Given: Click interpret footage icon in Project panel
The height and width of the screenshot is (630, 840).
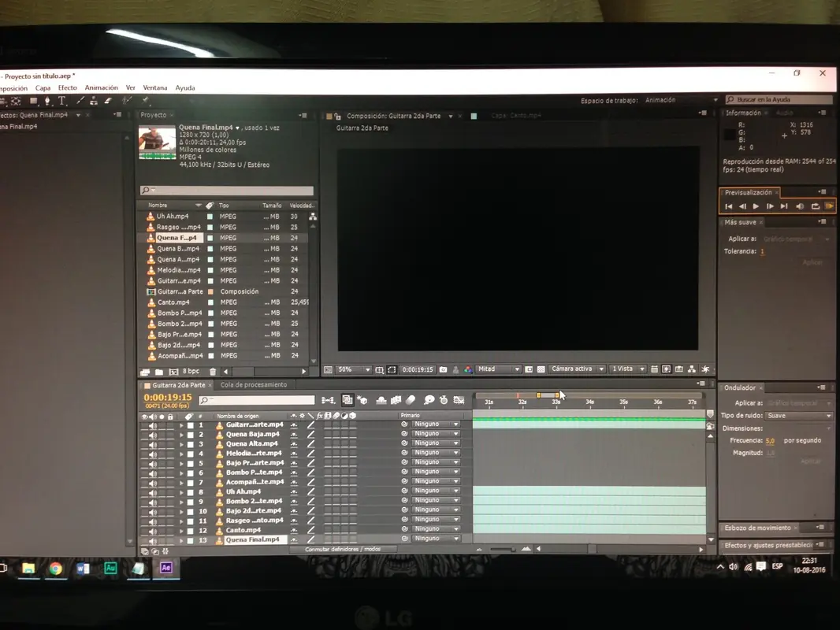Looking at the screenshot, I should 145,372.
